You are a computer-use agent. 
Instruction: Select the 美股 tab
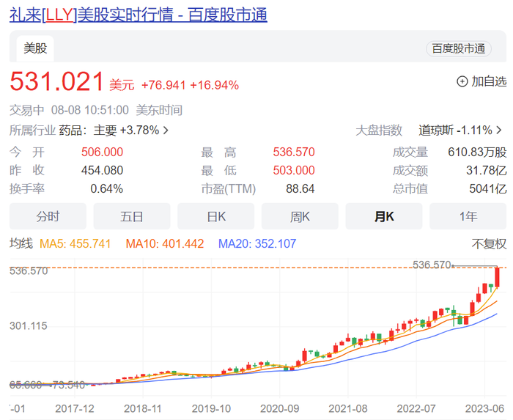click(35, 48)
